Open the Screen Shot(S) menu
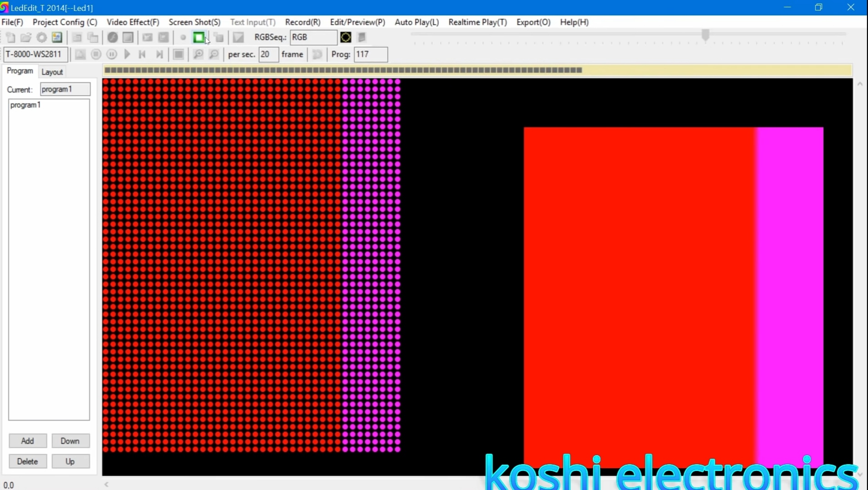Screen dimensions: 868x490 (194, 22)
